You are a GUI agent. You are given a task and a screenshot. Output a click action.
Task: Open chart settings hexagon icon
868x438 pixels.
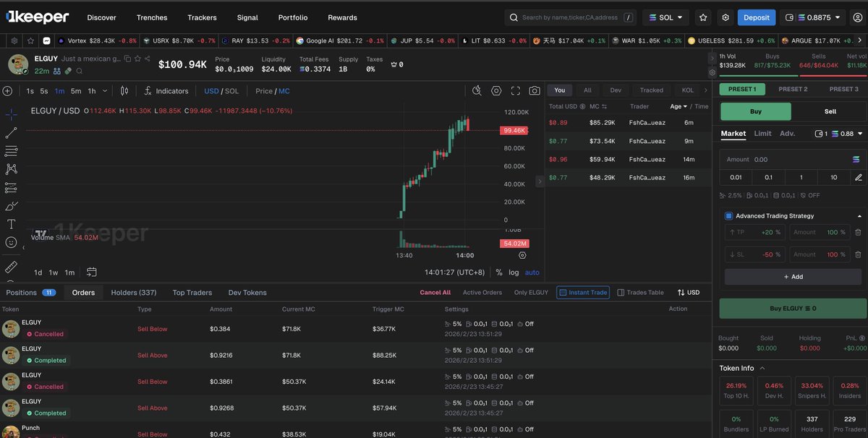[x=496, y=91]
